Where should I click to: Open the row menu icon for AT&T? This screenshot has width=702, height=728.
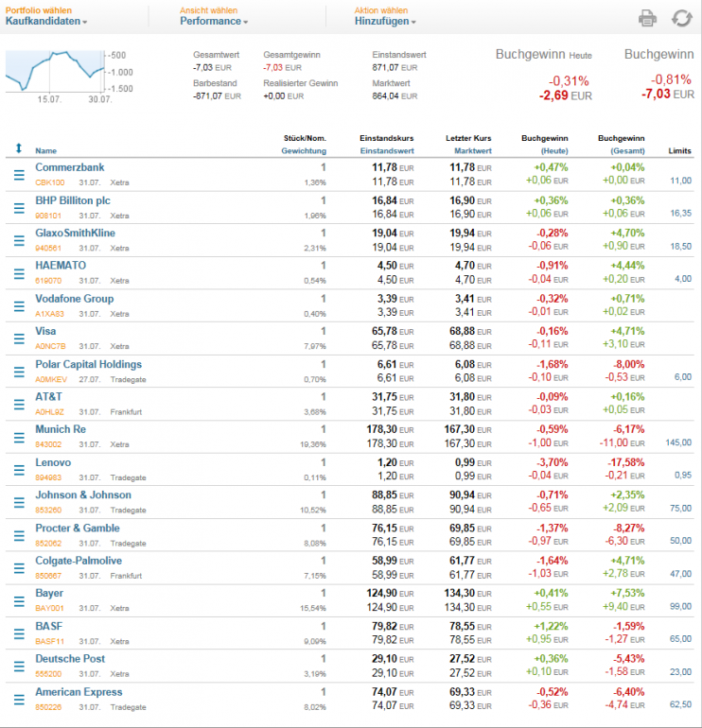coord(19,404)
